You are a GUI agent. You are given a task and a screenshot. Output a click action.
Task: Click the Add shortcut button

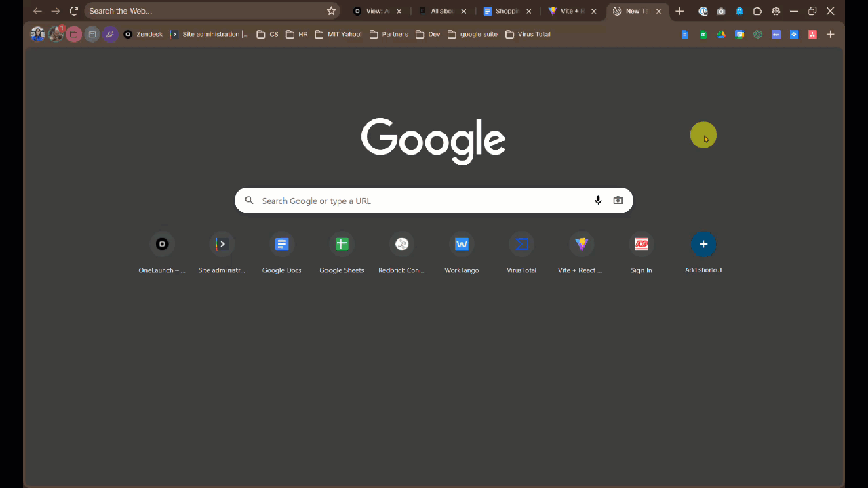coord(703,252)
